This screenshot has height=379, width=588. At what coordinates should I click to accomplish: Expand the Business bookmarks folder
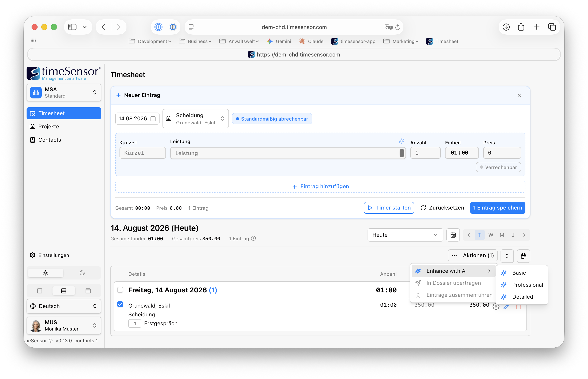(195, 41)
